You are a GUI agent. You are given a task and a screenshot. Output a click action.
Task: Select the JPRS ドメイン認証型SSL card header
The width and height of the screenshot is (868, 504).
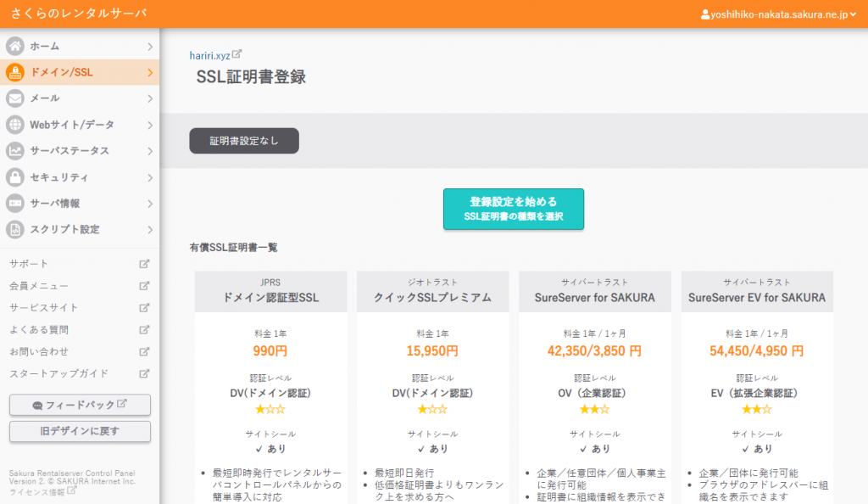270,291
